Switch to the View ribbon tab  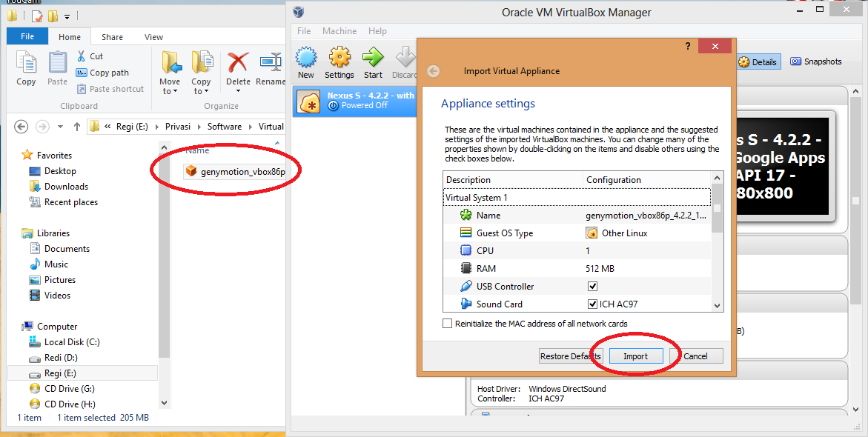click(154, 37)
